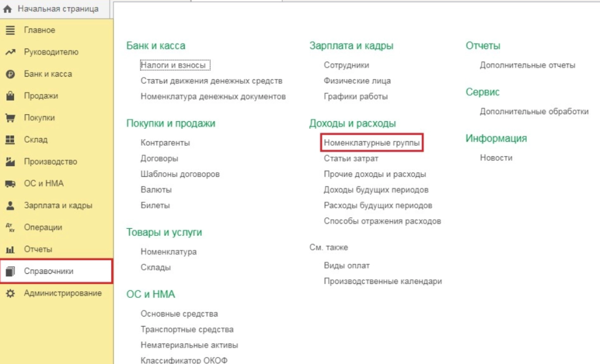The image size is (600, 364).
Task: Open the Контрагенты directory
Action: click(165, 143)
